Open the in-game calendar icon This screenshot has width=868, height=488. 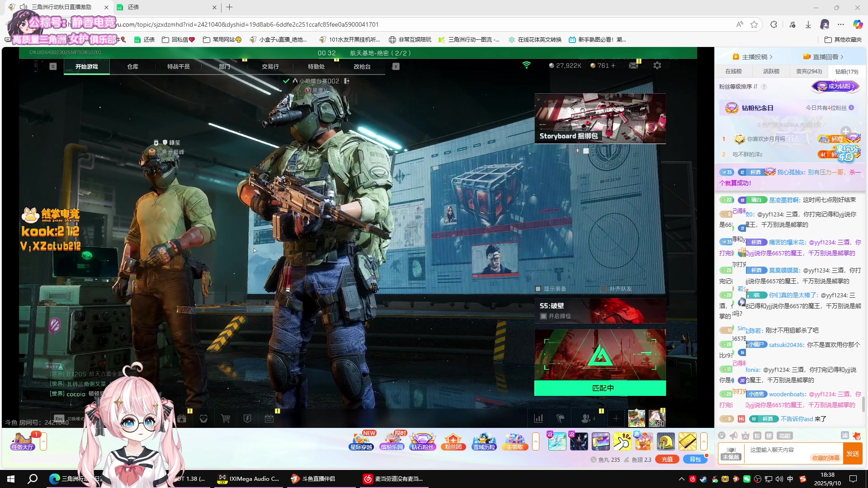click(269, 419)
